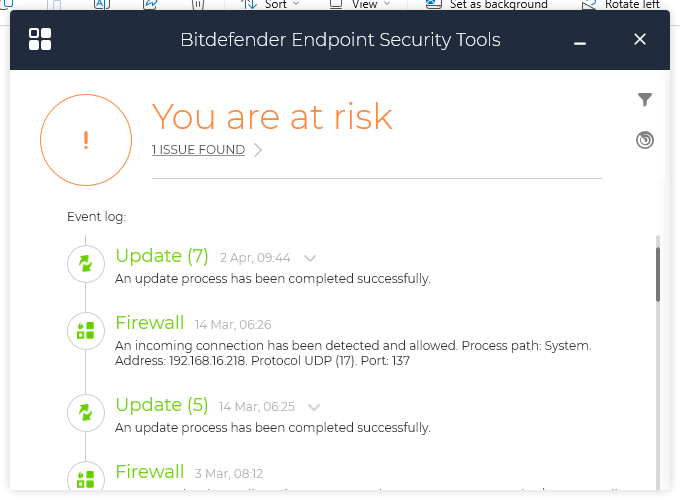
Task: Click the 3 Mar Firewall event icon
Action: click(85, 478)
